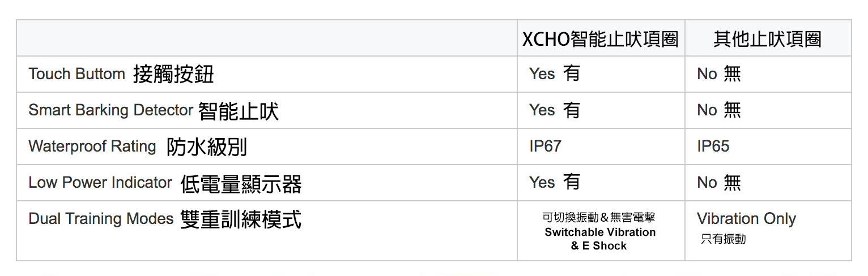Click the empty top-left header cell
Screen dimensions: 868x276
point(266,38)
